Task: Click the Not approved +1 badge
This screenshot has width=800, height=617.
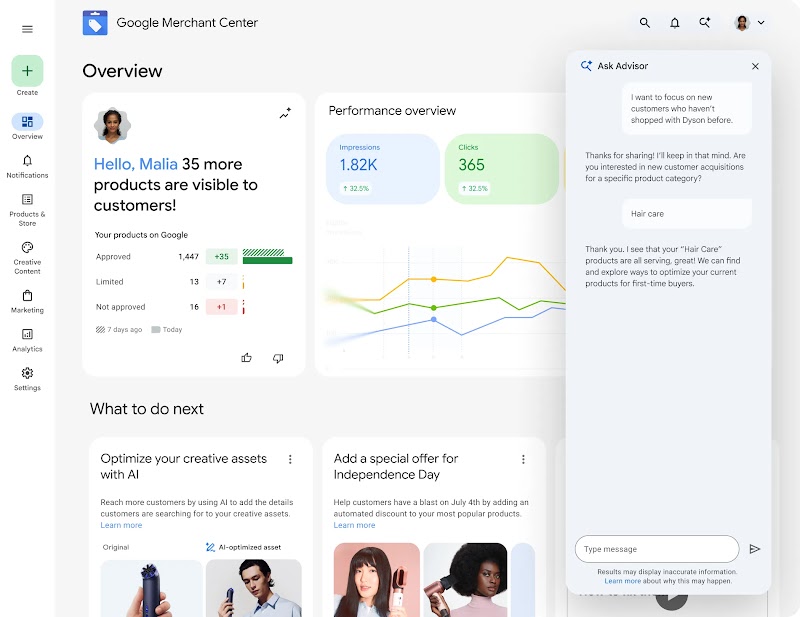Action: click(221, 307)
